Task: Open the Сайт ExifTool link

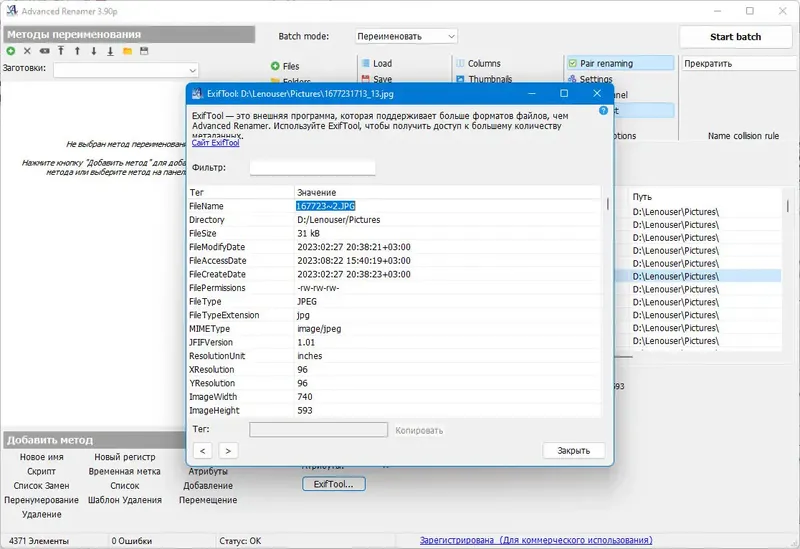Action: coord(215,143)
